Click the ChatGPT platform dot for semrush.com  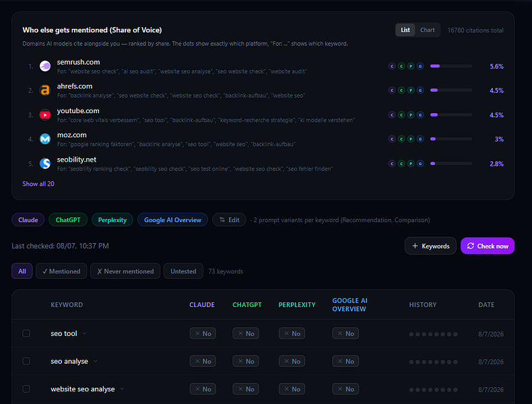pyautogui.click(x=401, y=66)
